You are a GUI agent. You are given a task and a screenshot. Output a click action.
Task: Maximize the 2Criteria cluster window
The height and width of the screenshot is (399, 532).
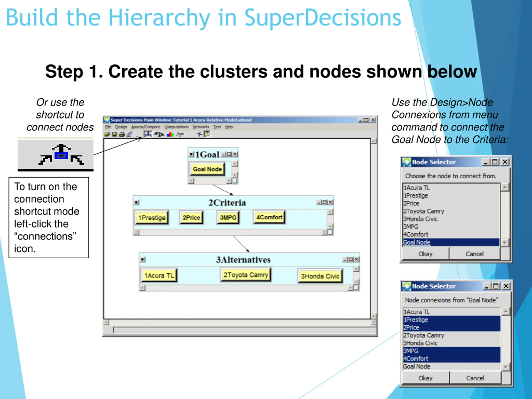pos(325,202)
